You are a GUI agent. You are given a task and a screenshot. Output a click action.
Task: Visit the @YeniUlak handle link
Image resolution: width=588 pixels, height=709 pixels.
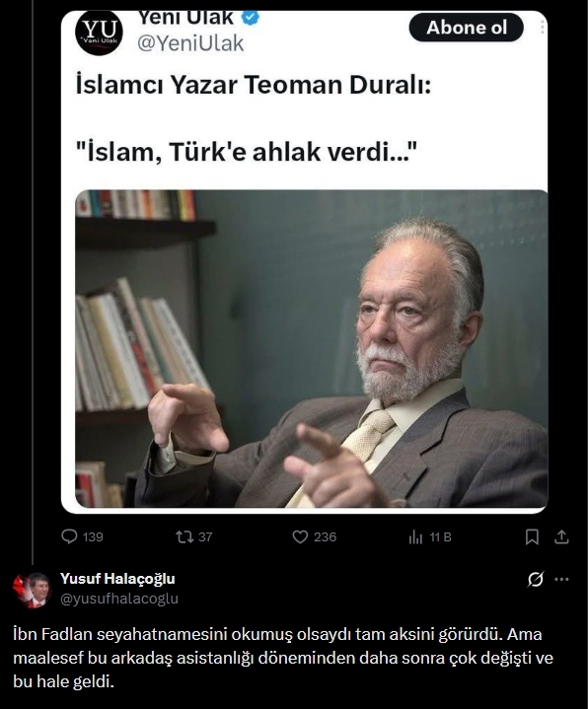pyautogui.click(x=190, y=43)
